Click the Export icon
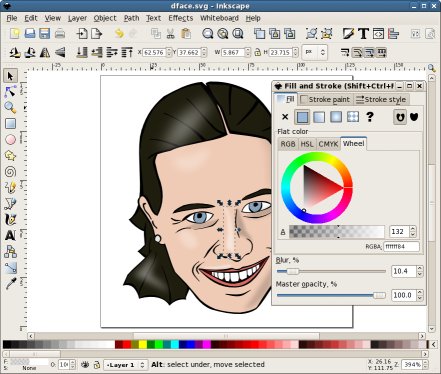The height and width of the screenshot is (374, 441). [x=97, y=34]
